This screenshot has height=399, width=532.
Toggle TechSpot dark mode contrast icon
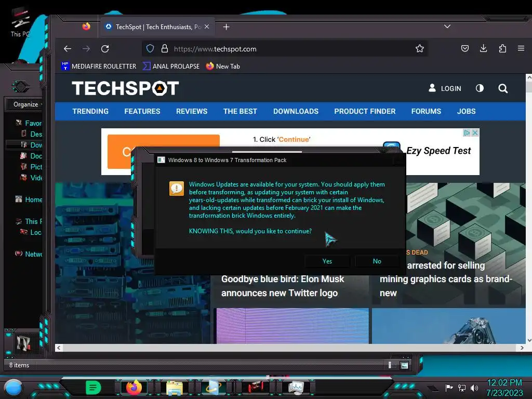(480, 88)
